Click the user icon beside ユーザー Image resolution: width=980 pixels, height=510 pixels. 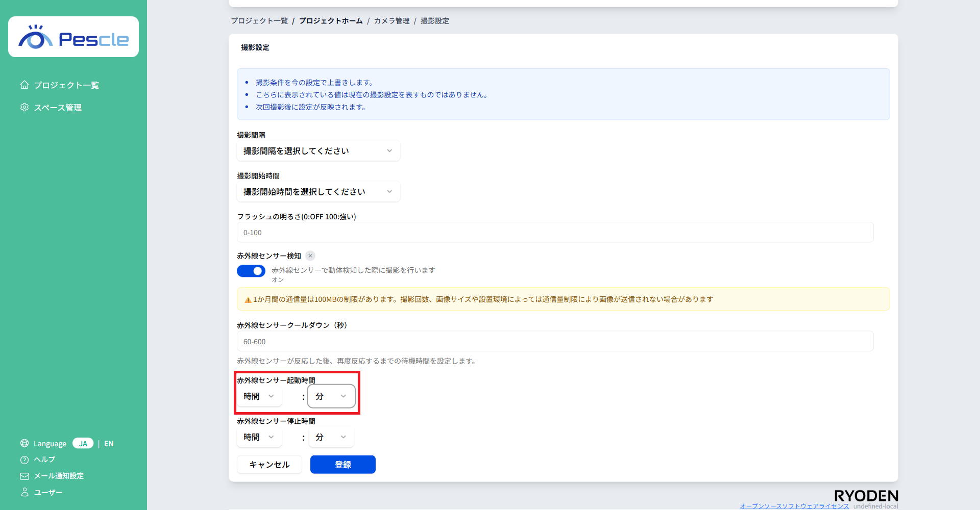click(24, 492)
